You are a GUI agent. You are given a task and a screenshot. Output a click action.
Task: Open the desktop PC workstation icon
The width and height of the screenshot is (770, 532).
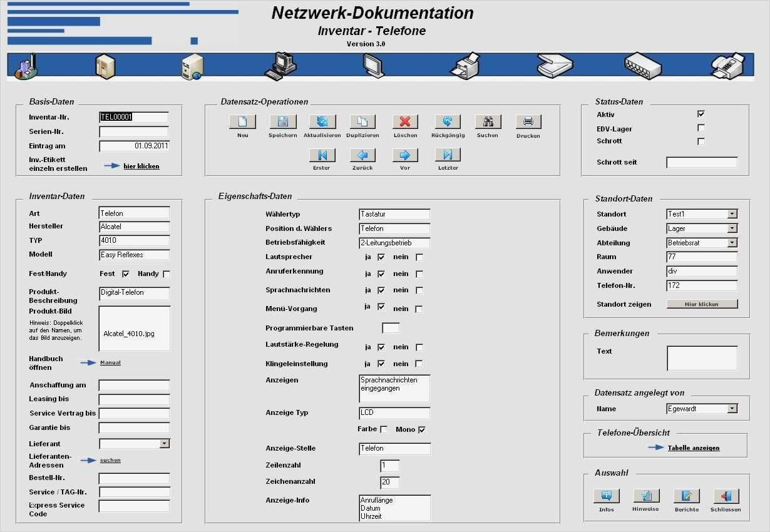pos(280,66)
